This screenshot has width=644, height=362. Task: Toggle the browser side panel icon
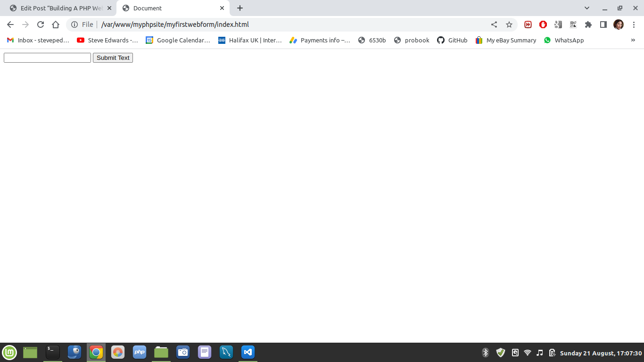coord(603,25)
